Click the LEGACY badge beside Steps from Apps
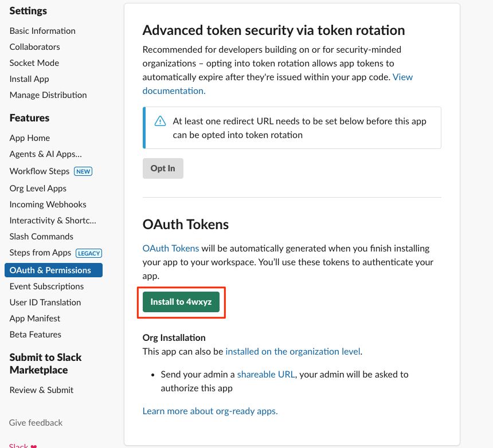The image size is (493, 448). (89, 253)
